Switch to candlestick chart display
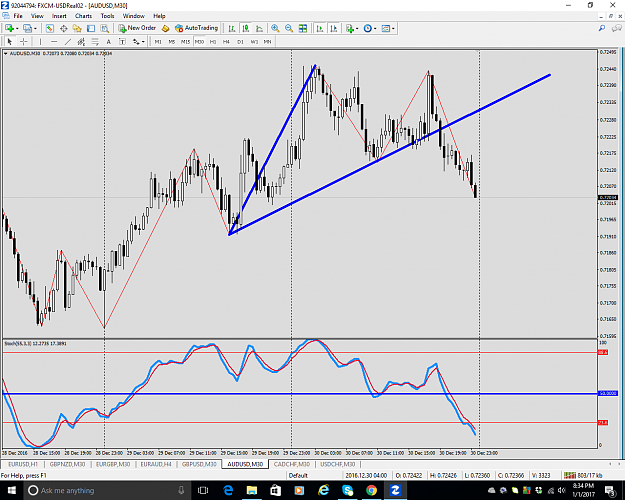 coord(246,28)
